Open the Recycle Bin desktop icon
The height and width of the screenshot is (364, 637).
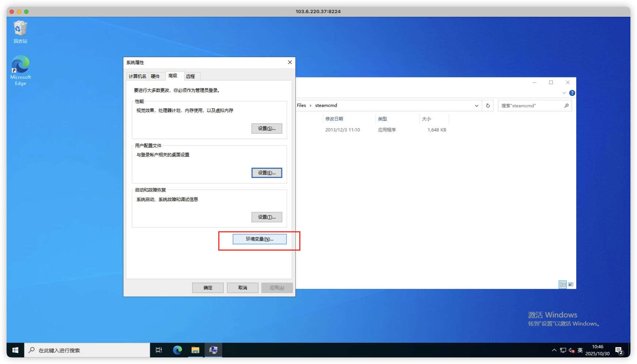coord(20,32)
